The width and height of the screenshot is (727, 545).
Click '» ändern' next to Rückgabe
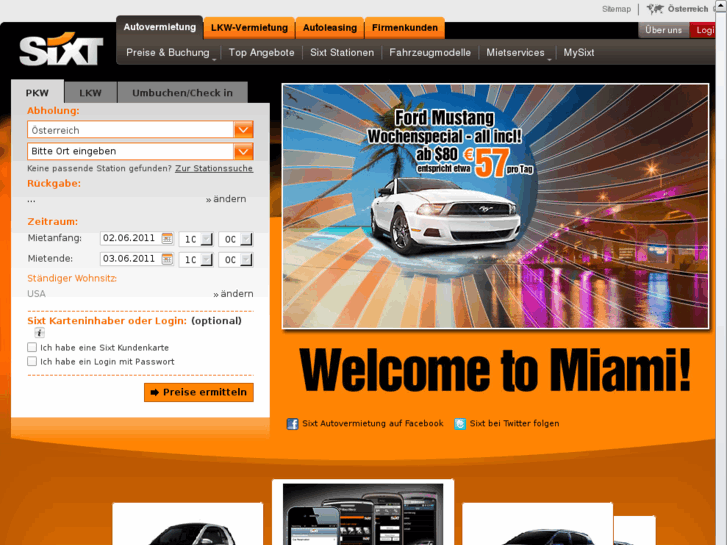(x=226, y=199)
